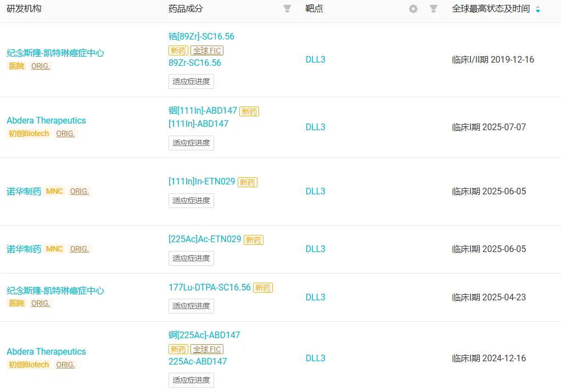Expand 适应症进度 under [111In]In-ETN029

click(x=191, y=200)
